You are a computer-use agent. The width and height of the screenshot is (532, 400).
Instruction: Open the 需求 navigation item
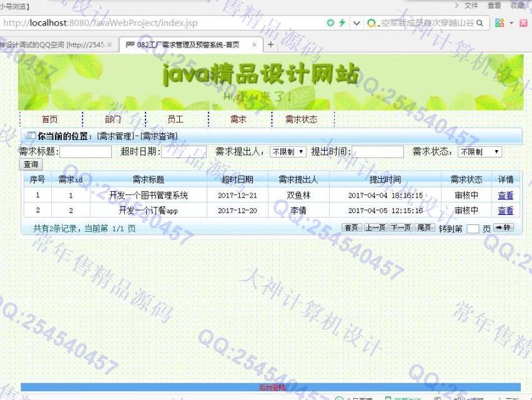pos(239,119)
